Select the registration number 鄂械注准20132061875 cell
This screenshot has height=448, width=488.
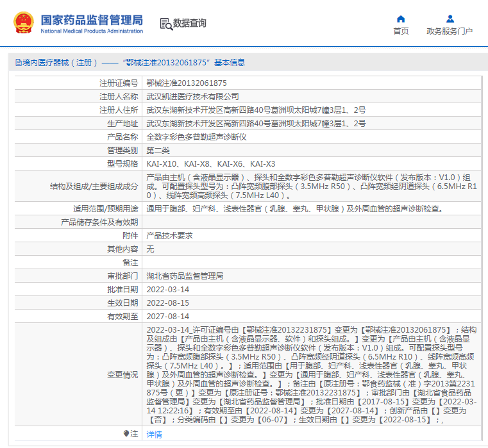click(x=186, y=83)
